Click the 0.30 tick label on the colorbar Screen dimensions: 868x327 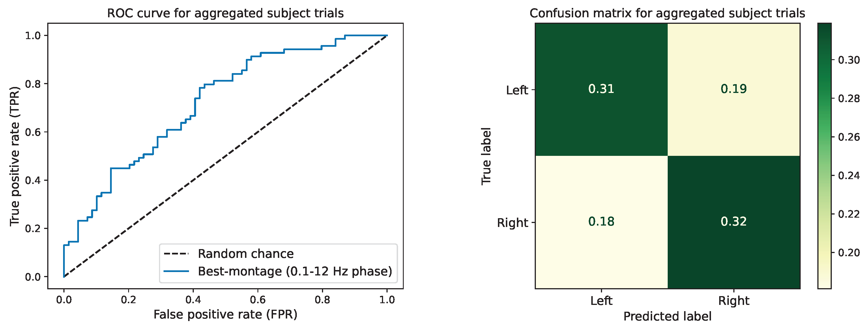(849, 60)
